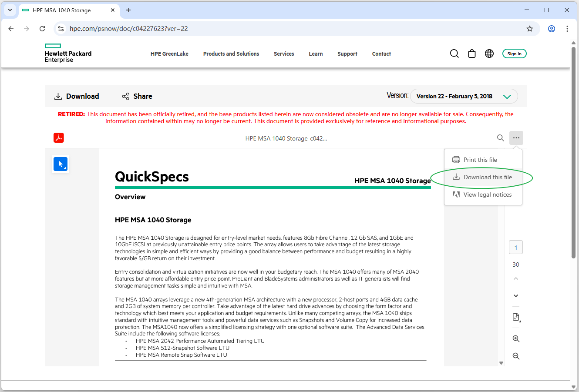Click the site information icon in the address bar
The height and width of the screenshot is (392, 579).
click(x=61, y=29)
